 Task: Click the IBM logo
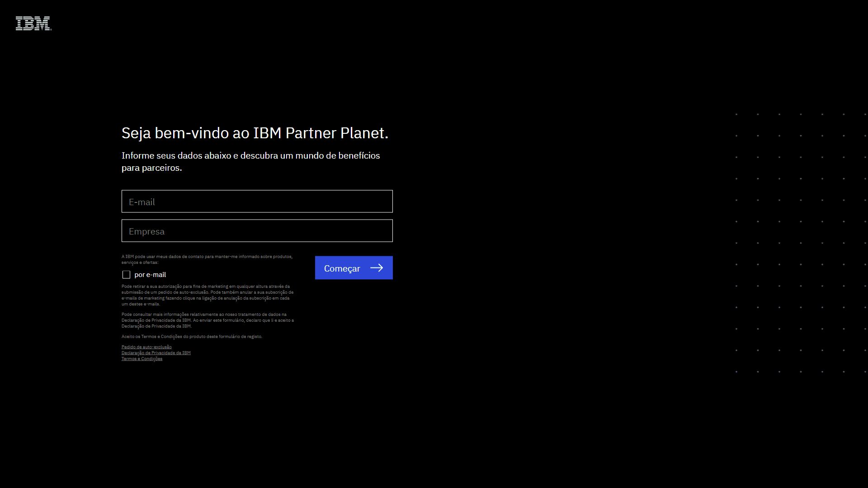33,23
